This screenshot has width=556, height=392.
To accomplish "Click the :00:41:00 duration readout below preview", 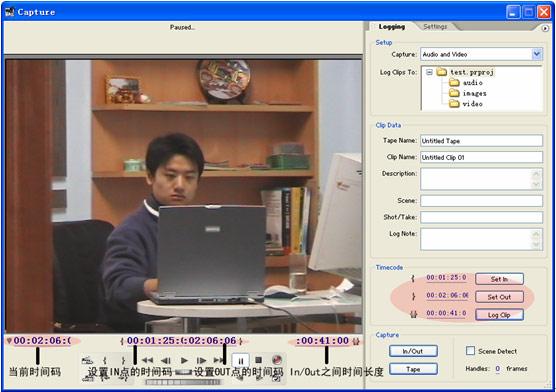I will [322, 341].
